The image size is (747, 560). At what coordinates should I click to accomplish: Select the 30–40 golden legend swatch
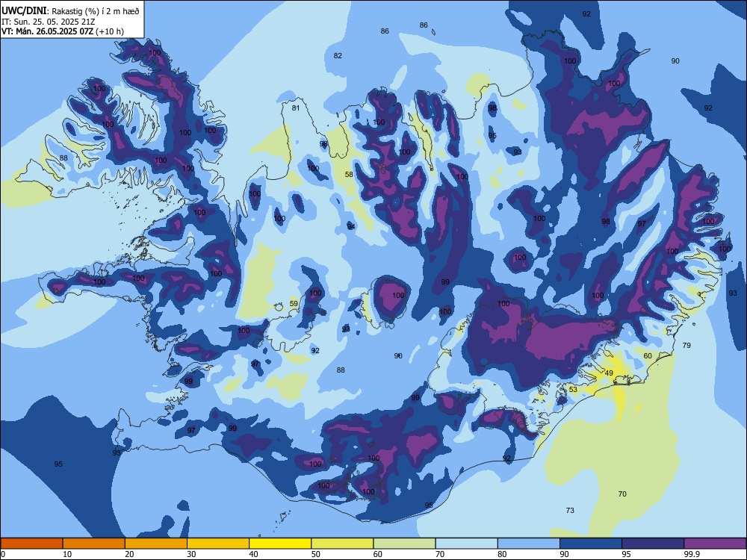pos(218,544)
